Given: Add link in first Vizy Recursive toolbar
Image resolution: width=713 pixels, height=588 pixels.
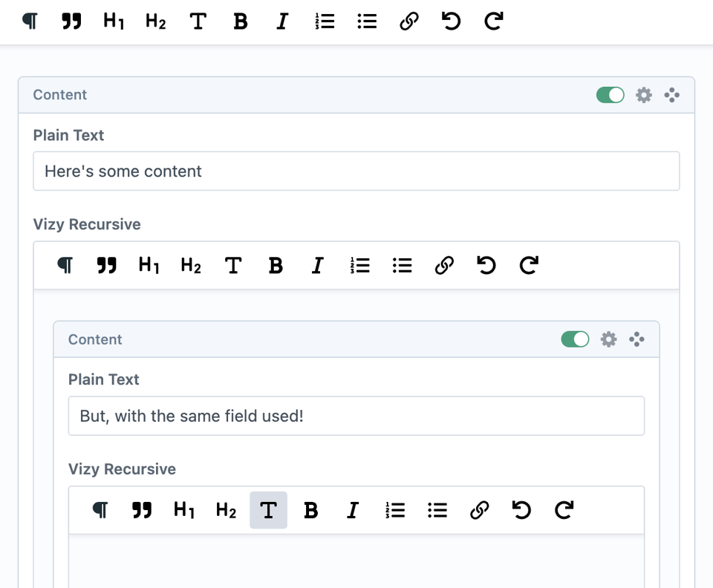Looking at the screenshot, I should point(444,265).
